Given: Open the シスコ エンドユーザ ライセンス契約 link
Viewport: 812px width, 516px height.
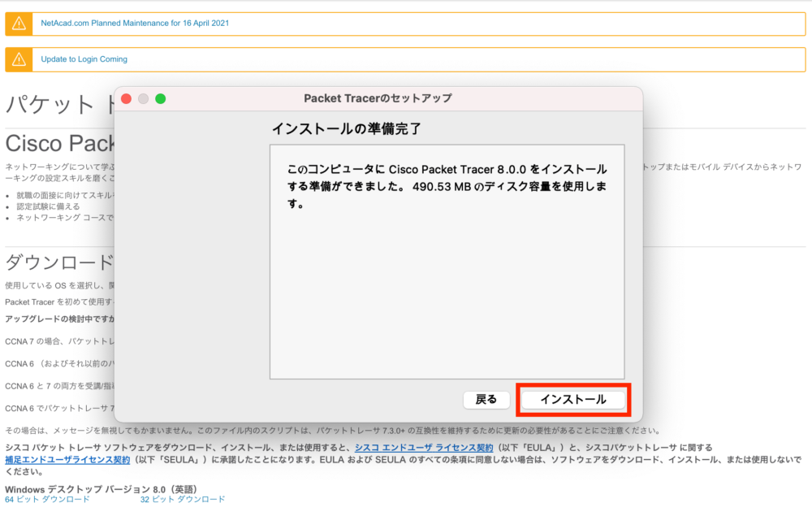Looking at the screenshot, I should coord(424,448).
